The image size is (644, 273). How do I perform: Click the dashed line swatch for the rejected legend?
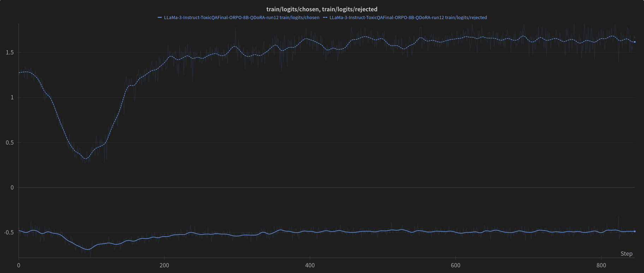(325, 17)
